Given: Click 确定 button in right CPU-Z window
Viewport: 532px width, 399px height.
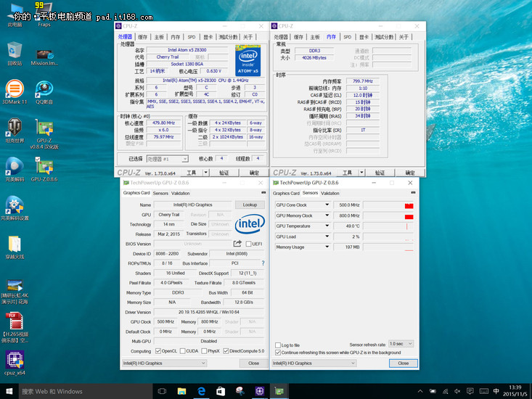Looking at the screenshot, I should pos(410,173).
